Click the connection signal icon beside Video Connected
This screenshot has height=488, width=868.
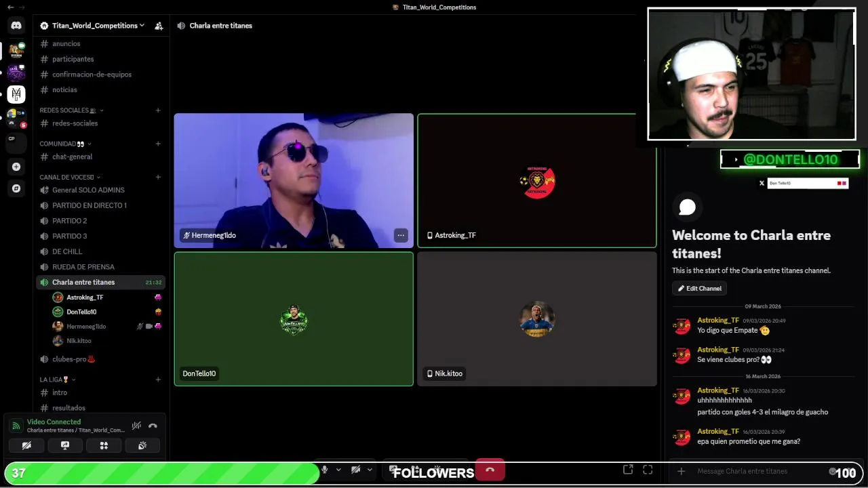click(x=16, y=426)
